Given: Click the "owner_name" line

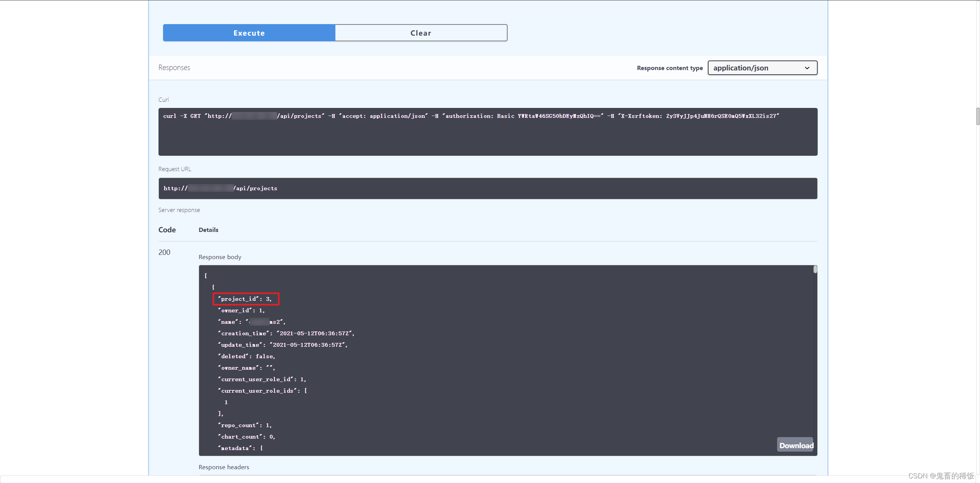Looking at the screenshot, I should (247, 368).
